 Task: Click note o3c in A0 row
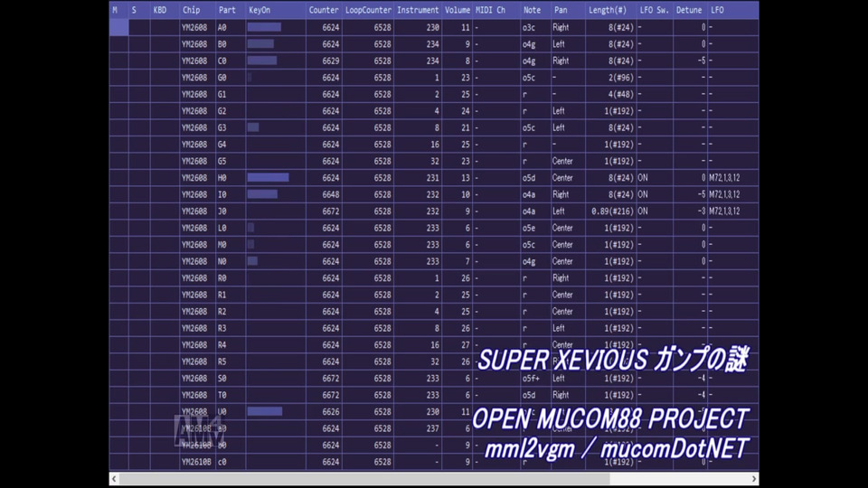click(529, 27)
